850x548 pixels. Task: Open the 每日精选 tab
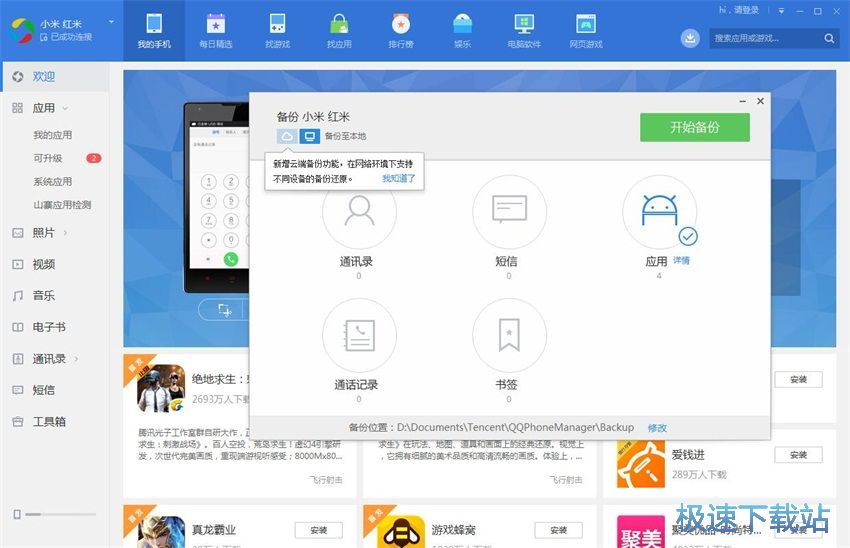[216, 30]
